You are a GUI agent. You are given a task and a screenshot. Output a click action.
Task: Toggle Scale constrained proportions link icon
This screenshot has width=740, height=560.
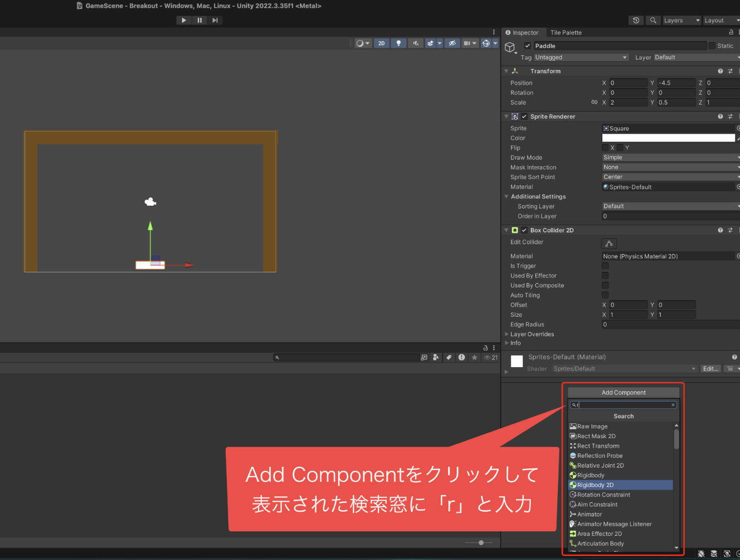coord(594,103)
